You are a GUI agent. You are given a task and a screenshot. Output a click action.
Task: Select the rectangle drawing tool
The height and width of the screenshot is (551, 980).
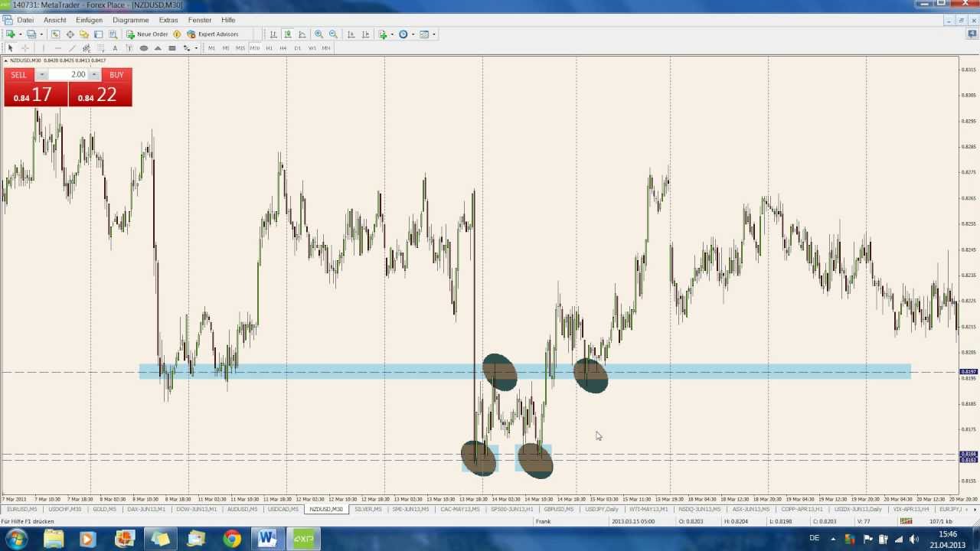(x=172, y=48)
